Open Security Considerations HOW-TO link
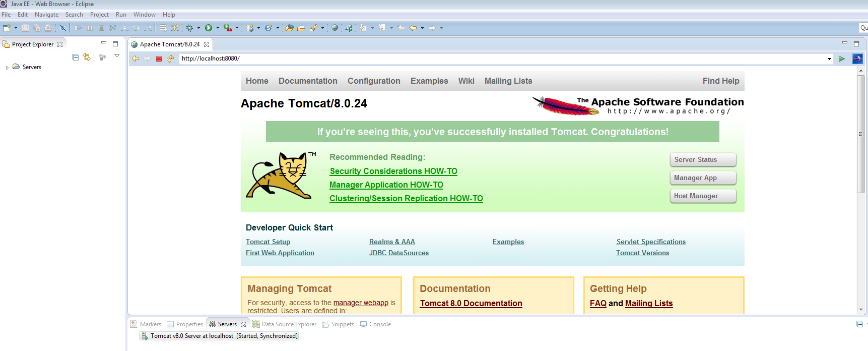This screenshot has height=351, width=868. (393, 171)
